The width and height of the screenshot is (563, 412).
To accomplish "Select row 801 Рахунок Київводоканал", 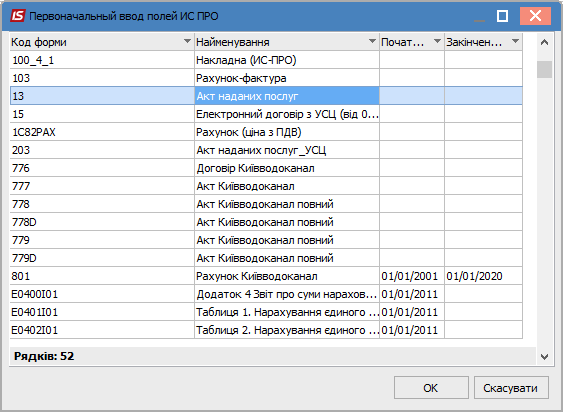I will point(266,276).
